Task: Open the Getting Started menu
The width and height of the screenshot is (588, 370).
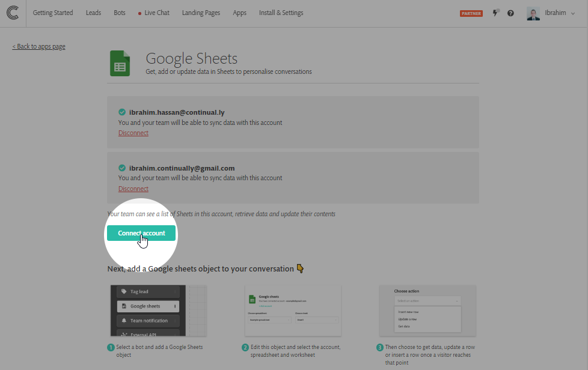Action: [53, 13]
